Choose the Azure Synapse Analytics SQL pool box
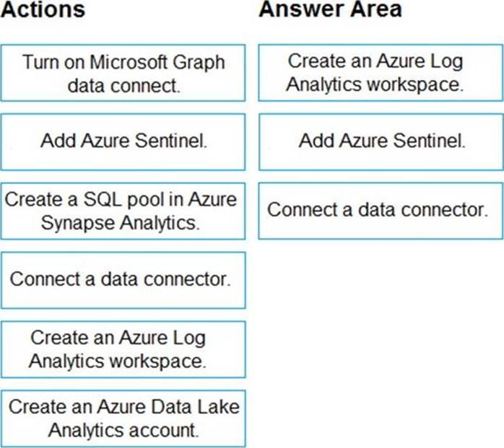The height and width of the screenshot is (448, 504). coord(123,211)
